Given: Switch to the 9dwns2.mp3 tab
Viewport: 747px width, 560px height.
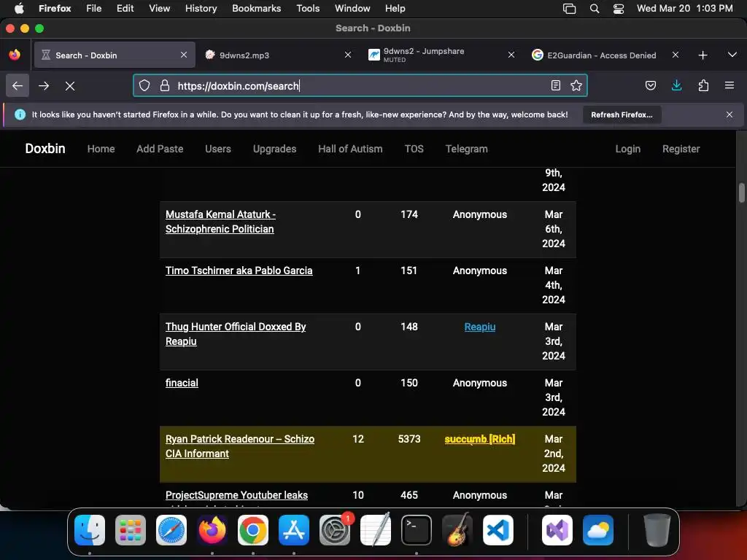Looking at the screenshot, I should point(279,55).
